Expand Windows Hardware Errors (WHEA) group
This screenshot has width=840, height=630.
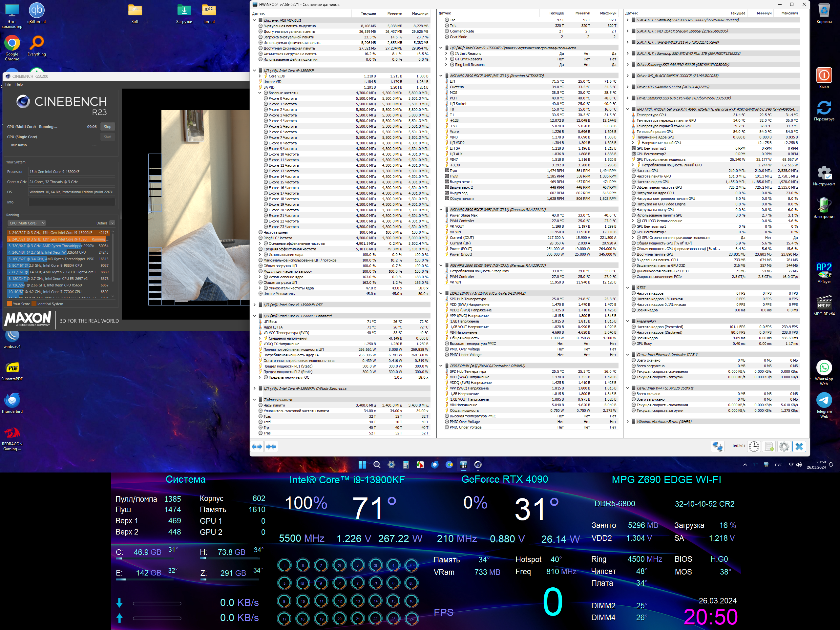628,422
